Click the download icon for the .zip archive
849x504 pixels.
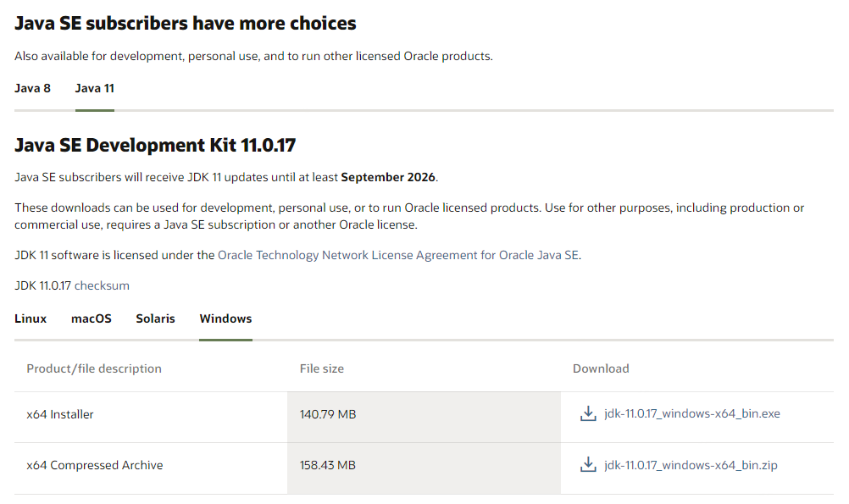pyautogui.click(x=588, y=465)
